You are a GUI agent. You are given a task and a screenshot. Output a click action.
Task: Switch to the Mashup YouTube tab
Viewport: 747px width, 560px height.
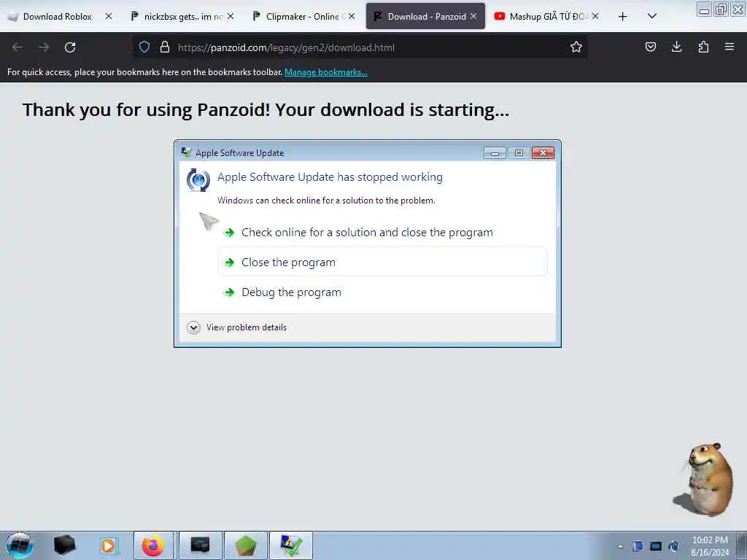pos(547,17)
